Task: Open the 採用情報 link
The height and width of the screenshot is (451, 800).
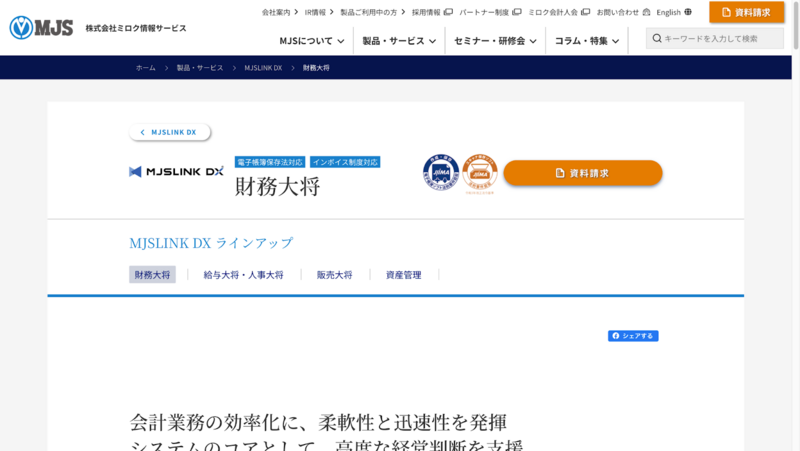Action: 426,12
